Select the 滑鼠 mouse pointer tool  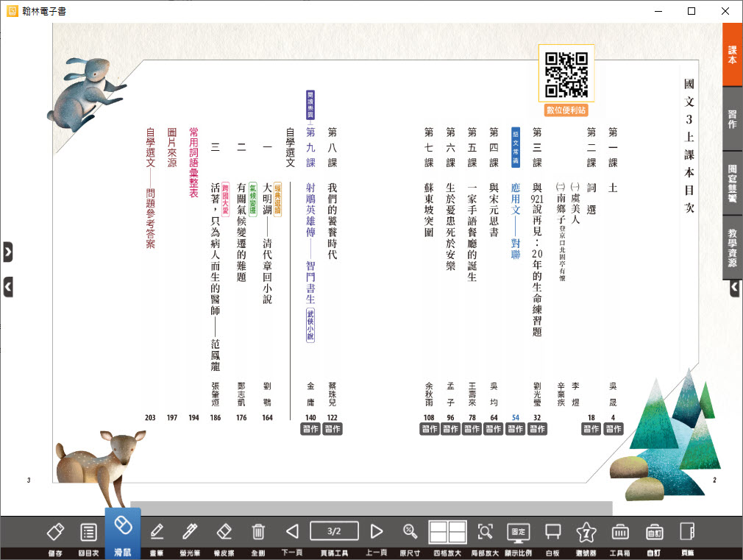click(x=123, y=532)
